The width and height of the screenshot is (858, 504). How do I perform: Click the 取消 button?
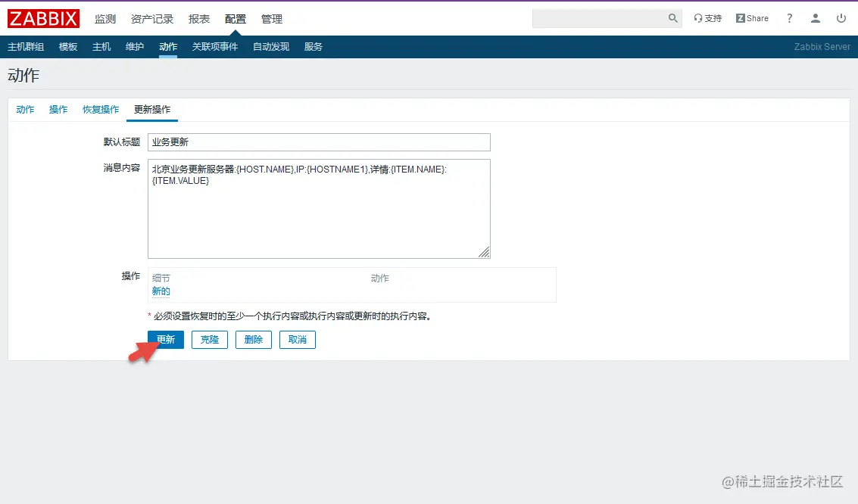click(x=297, y=339)
